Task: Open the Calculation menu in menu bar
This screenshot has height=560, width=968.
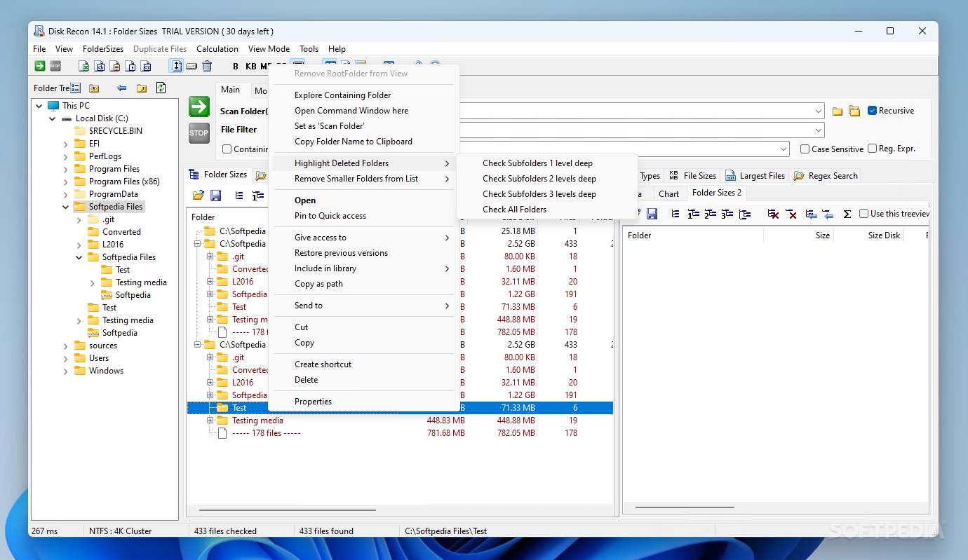Action: (x=217, y=49)
